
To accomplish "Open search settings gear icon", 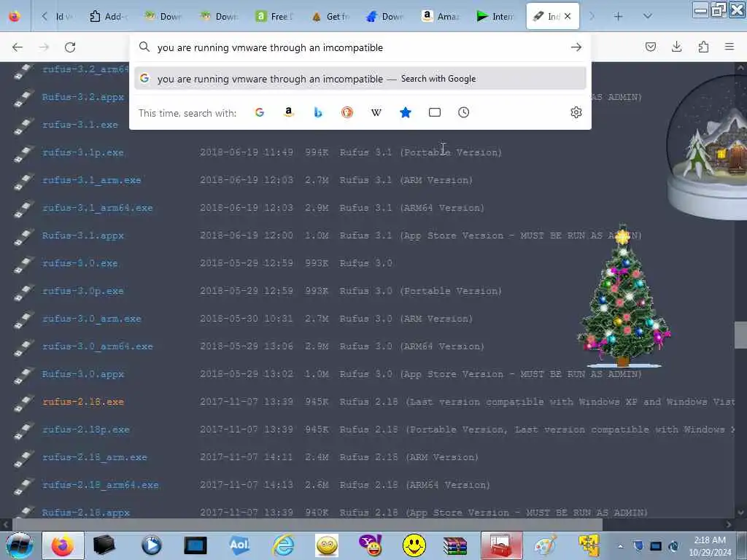I will click(x=576, y=112).
